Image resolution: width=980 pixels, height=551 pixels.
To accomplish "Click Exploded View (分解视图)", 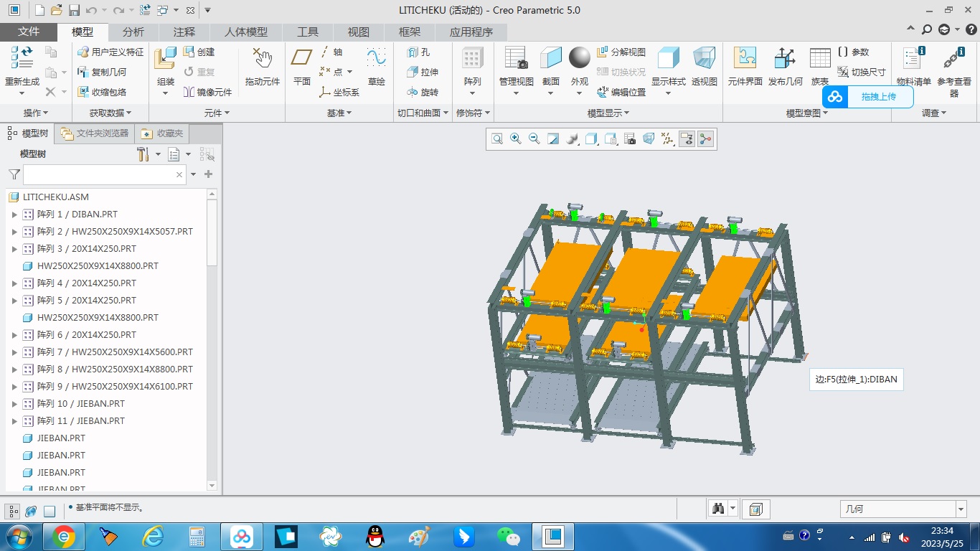I will 621,52.
